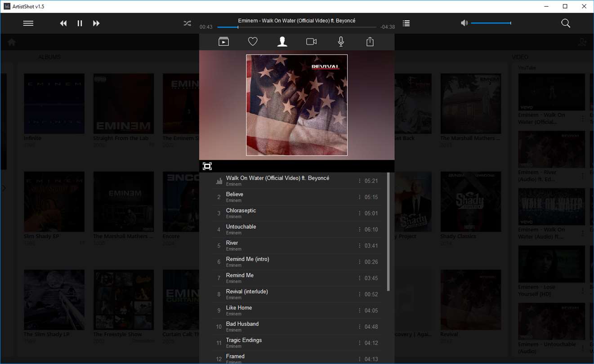Viewport: 594px width, 364px height.
Task: Click the add user icon
Action: click(x=582, y=42)
